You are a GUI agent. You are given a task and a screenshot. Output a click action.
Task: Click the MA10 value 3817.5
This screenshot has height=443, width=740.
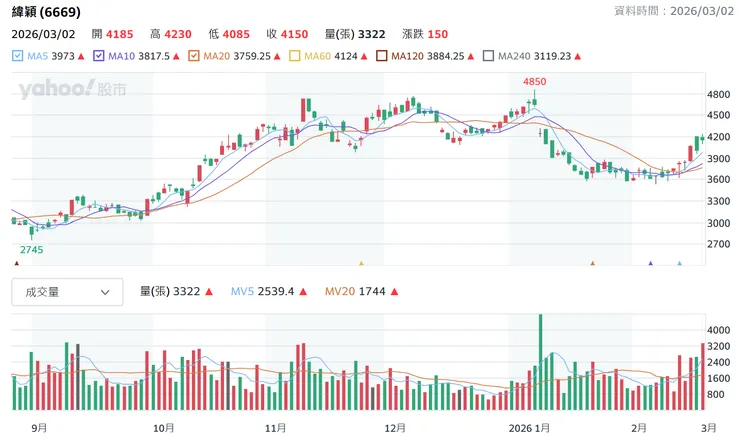154,56
